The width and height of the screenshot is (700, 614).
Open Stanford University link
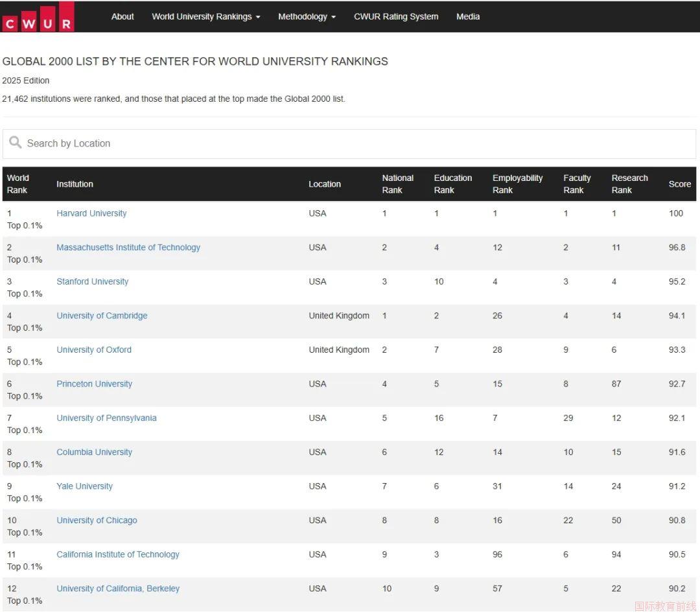[93, 281]
